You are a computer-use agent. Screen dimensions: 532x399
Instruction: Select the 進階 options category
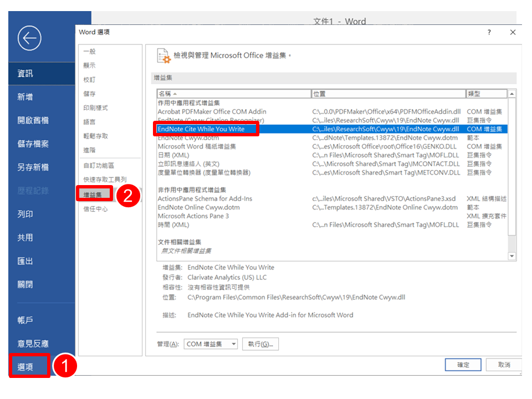click(x=110, y=150)
